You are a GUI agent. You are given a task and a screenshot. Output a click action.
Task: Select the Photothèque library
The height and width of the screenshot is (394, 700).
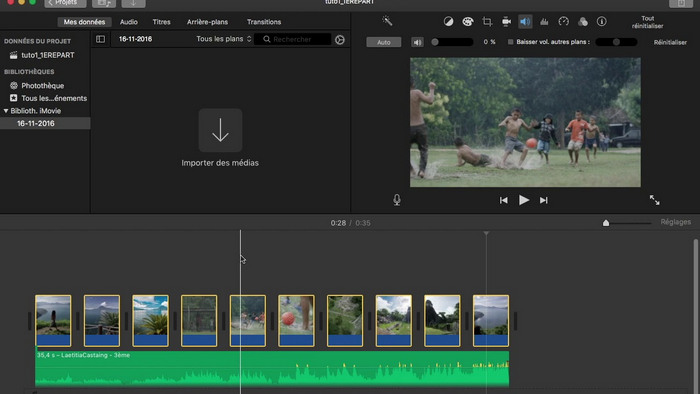pos(42,86)
